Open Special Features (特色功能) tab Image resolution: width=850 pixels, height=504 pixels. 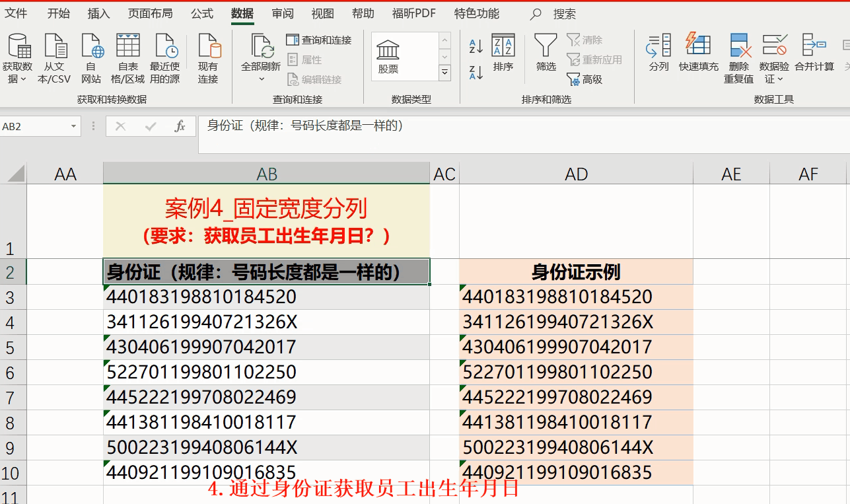click(477, 13)
